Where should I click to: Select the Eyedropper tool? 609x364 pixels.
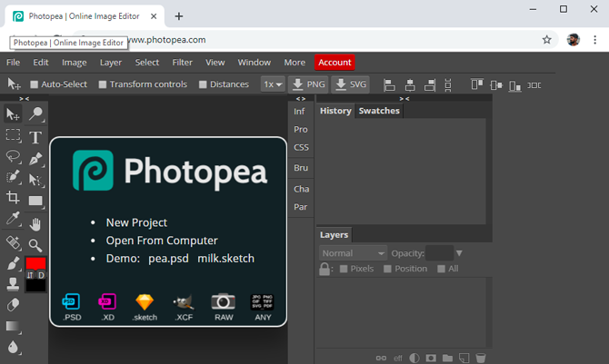(x=13, y=219)
